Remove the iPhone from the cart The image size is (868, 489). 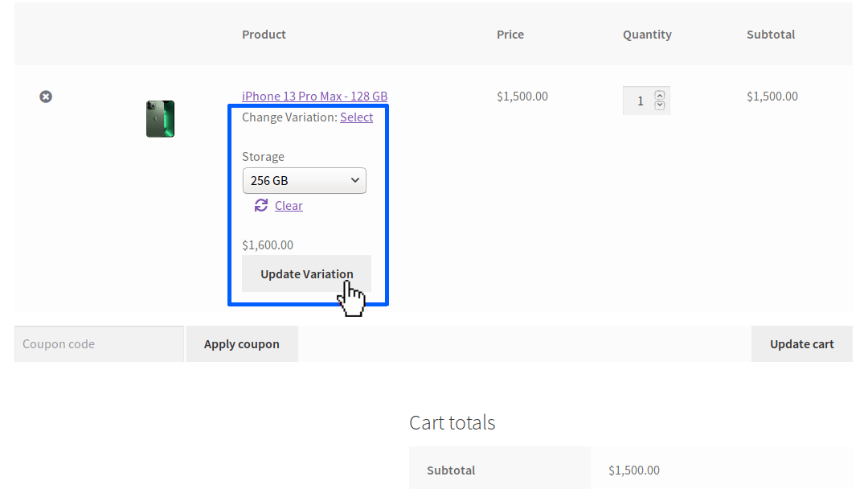pyautogui.click(x=46, y=97)
